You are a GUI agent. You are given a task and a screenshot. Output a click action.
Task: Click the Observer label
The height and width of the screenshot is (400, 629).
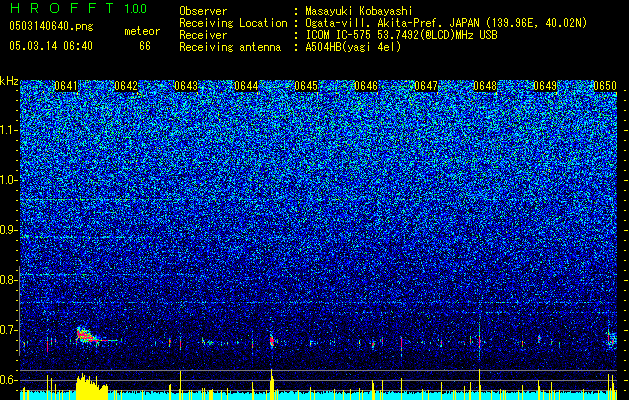click(203, 11)
